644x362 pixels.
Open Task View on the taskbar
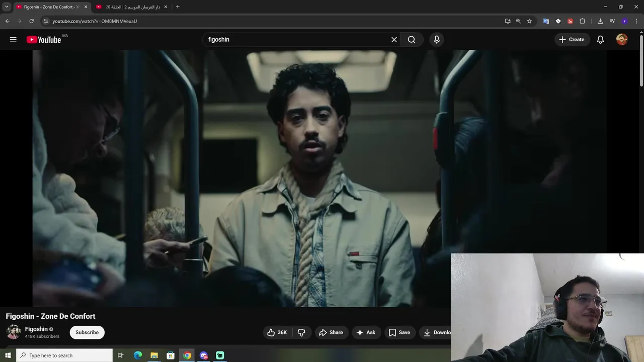click(x=121, y=355)
